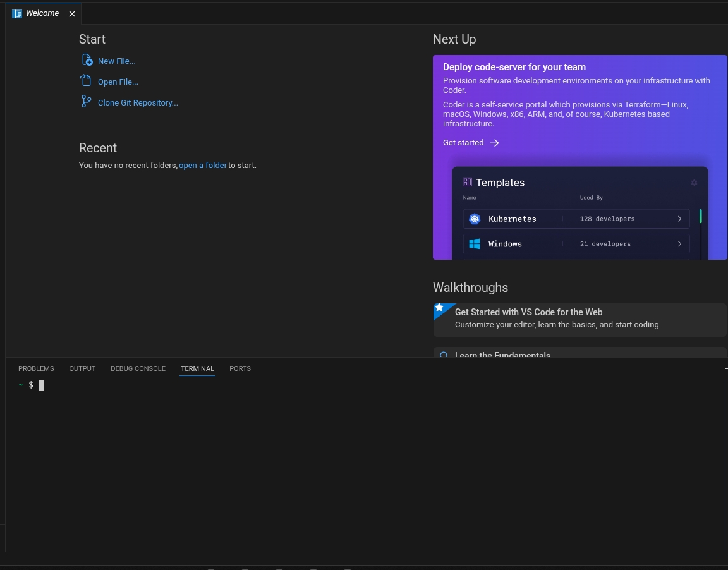Switch to the PORTS panel tab
This screenshot has height=570, width=728.
point(240,368)
